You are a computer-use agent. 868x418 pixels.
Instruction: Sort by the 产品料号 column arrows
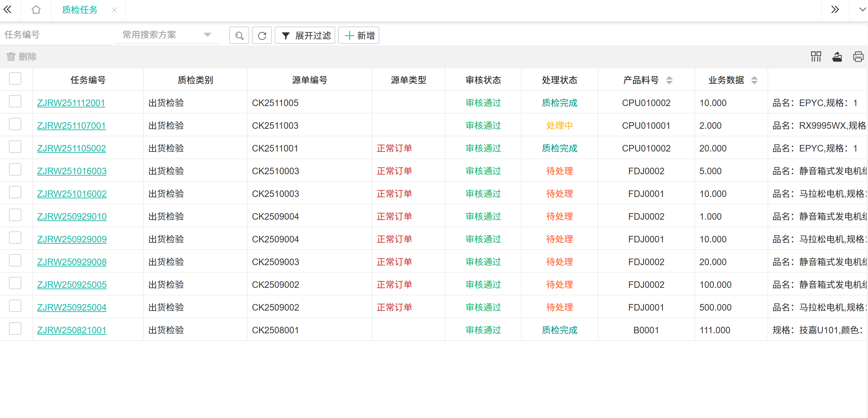point(669,80)
